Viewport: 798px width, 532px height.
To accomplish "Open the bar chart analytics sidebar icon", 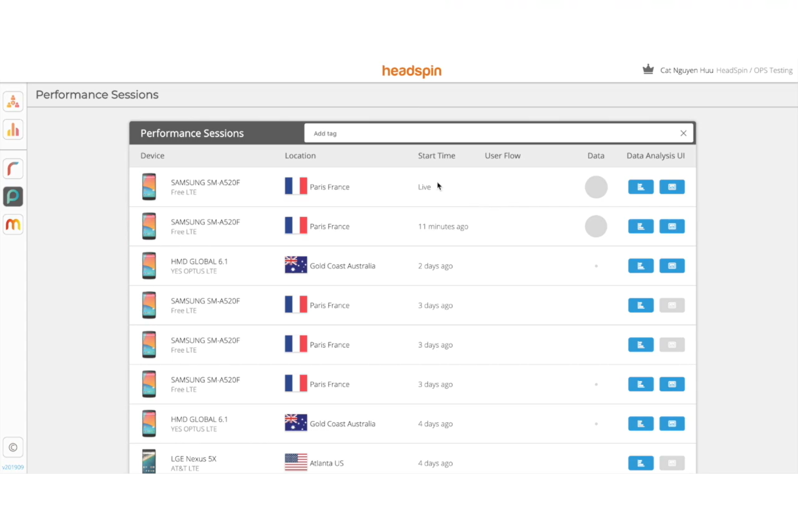I will (13, 129).
